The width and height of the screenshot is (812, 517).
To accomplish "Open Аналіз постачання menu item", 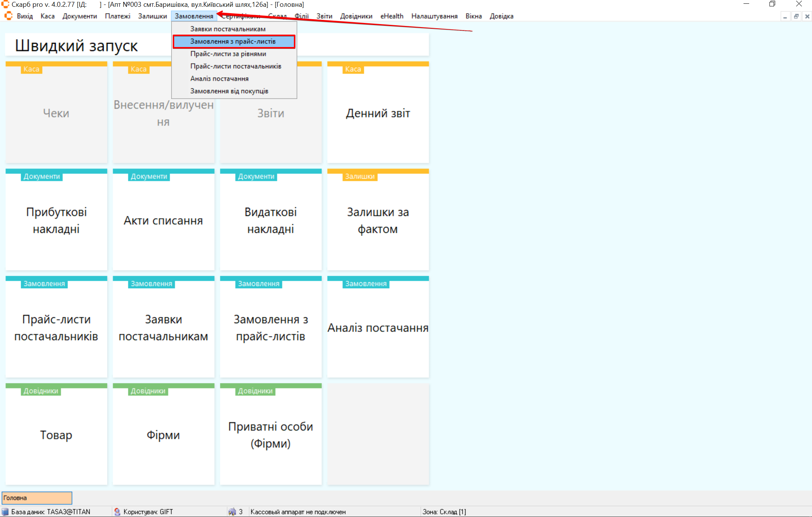I will [219, 79].
